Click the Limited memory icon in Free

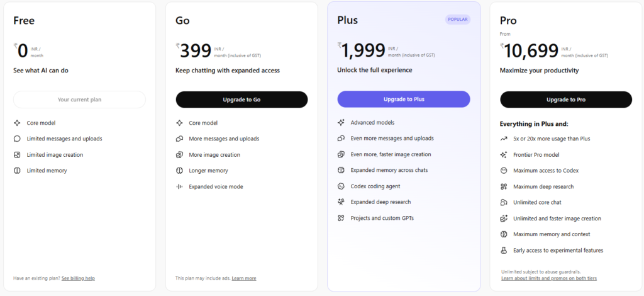point(17,171)
